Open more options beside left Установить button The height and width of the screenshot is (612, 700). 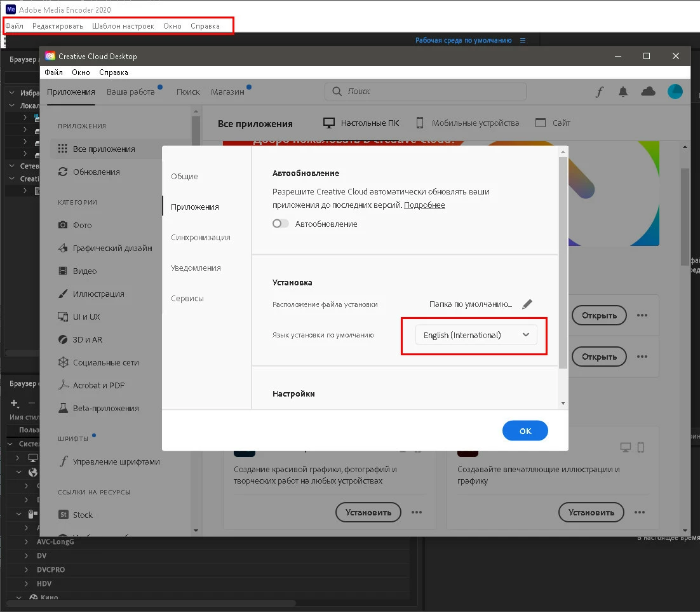[417, 512]
